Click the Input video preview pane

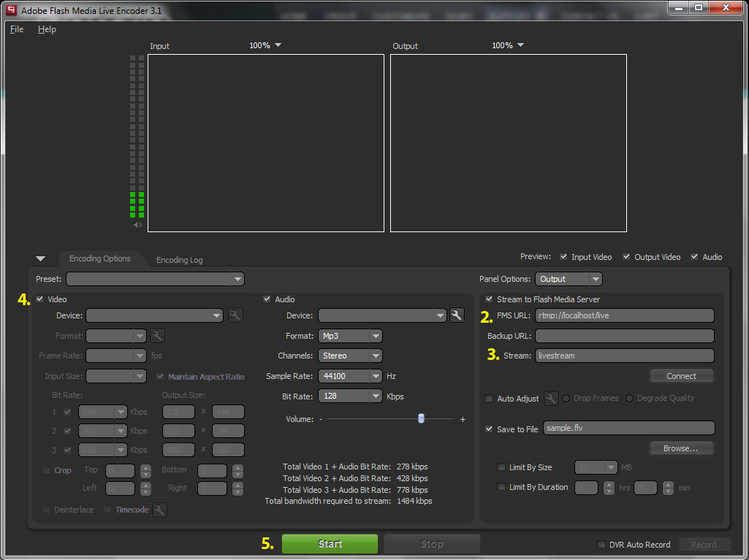(x=266, y=143)
